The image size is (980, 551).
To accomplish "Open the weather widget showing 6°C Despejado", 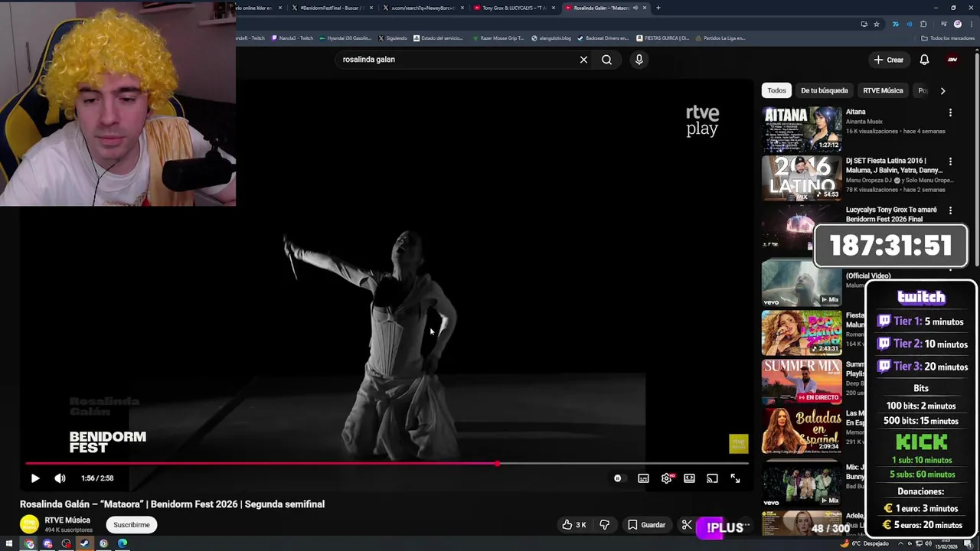I will point(865,544).
